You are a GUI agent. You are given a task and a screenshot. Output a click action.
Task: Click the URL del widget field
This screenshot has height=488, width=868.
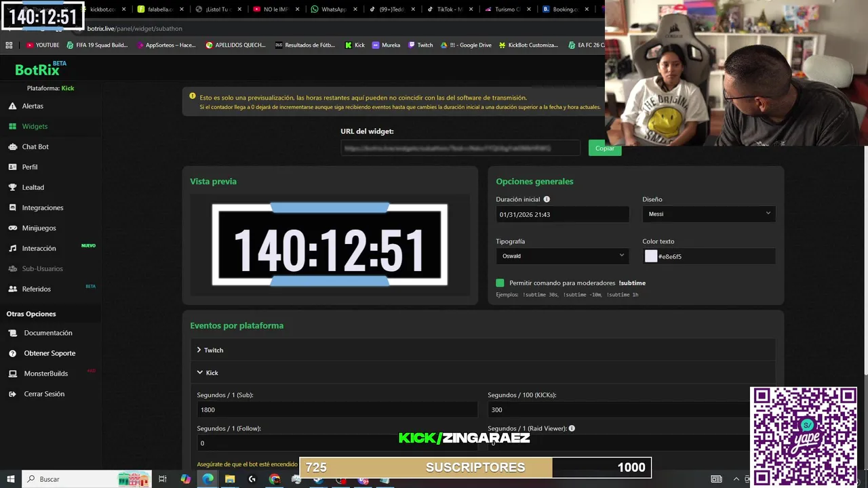[460, 148]
